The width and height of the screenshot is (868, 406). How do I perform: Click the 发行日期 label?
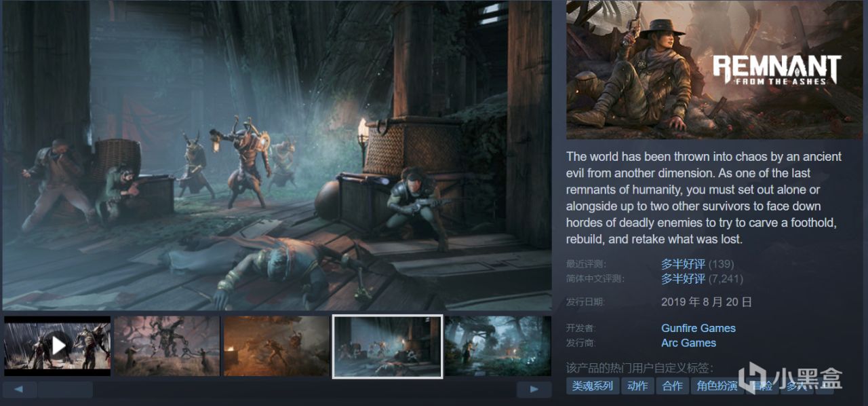click(x=585, y=302)
